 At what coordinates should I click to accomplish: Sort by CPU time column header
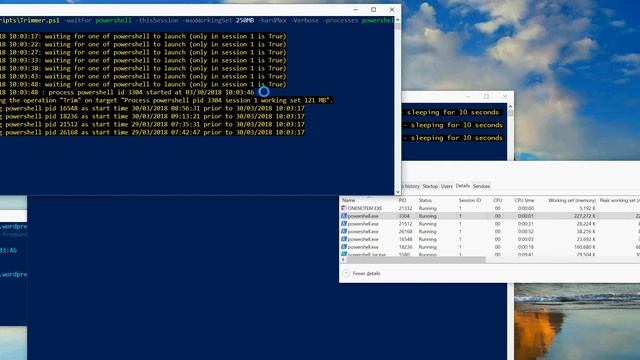point(524,200)
